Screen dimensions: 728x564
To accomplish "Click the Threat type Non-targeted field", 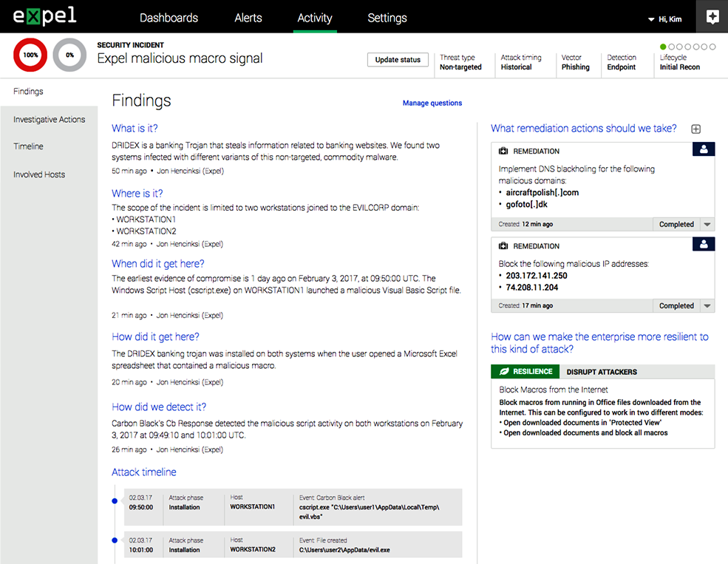I will click(x=460, y=62).
